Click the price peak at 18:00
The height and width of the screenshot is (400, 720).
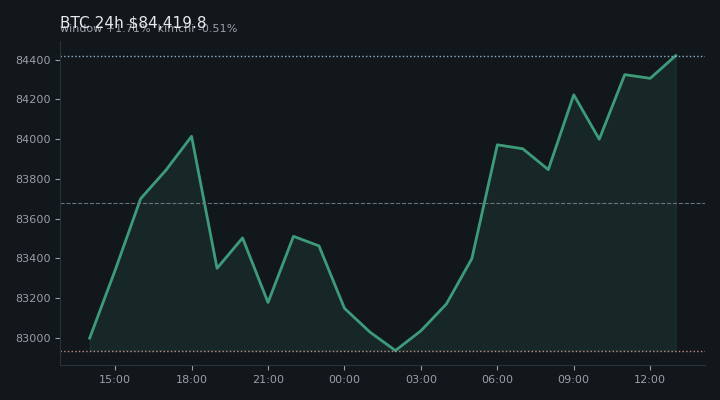[x=191, y=136]
